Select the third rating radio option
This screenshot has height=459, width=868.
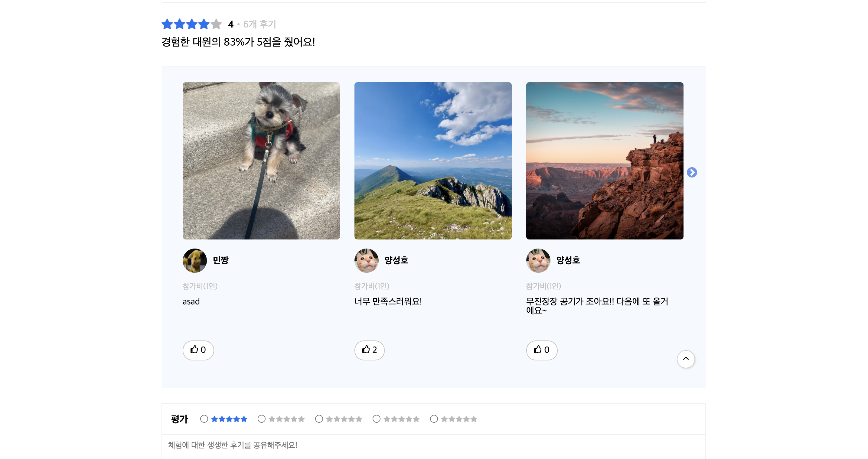point(319,418)
